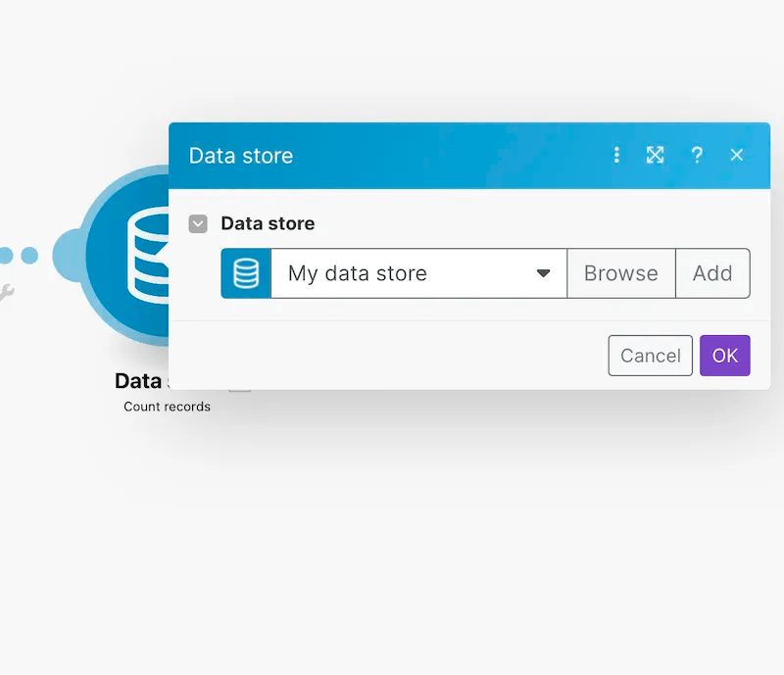The width and height of the screenshot is (784, 675).
Task: Click the Count records label under the module
Action: [167, 406]
